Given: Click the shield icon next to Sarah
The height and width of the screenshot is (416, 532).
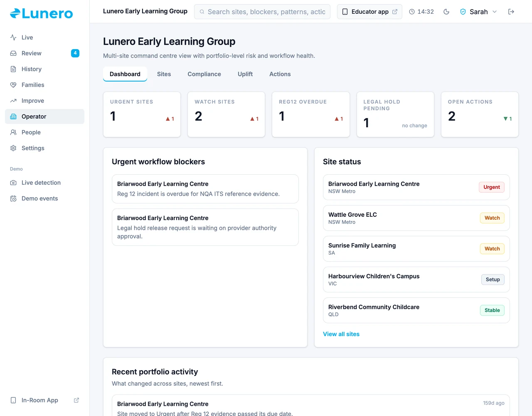Looking at the screenshot, I should 463,12.
